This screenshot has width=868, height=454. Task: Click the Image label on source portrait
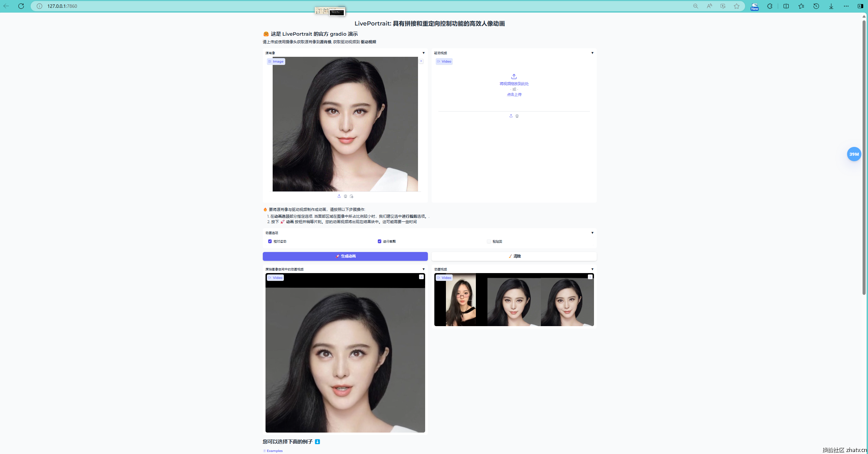point(276,62)
